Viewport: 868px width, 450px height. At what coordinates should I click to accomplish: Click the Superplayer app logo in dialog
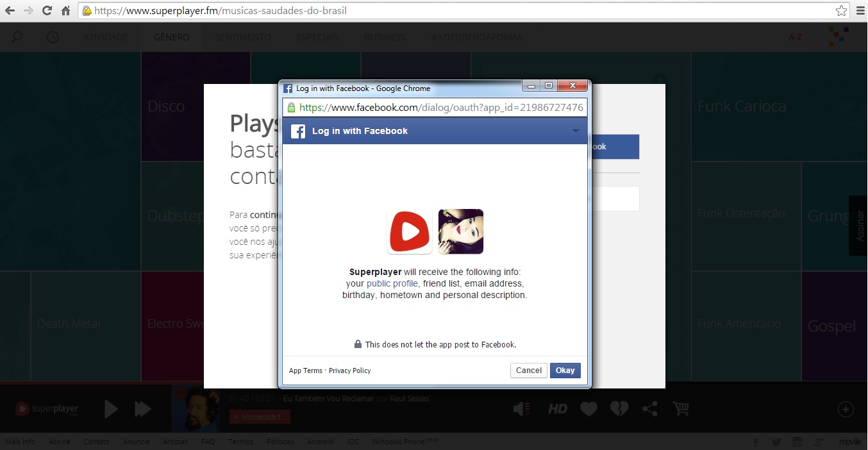coord(410,231)
